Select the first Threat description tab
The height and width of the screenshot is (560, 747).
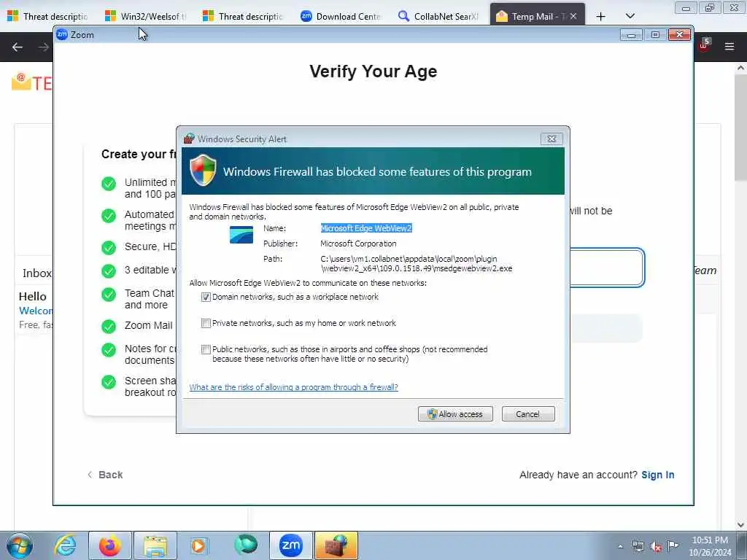[x=47, y=16]
